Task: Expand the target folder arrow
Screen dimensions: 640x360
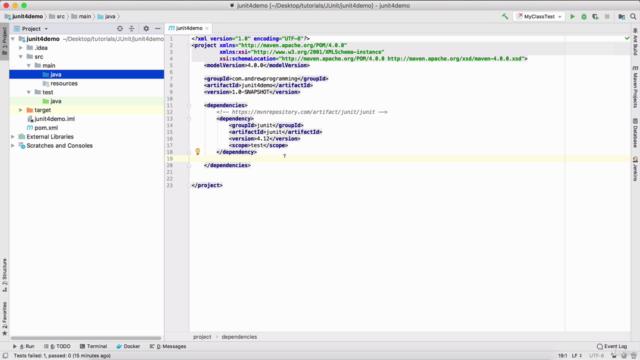Action: [21, 110]
